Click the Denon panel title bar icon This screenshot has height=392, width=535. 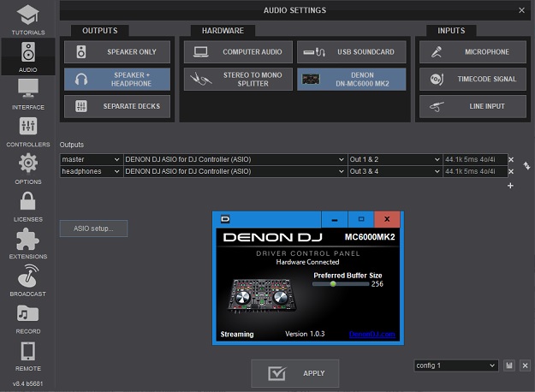click(x=225, y=219)
